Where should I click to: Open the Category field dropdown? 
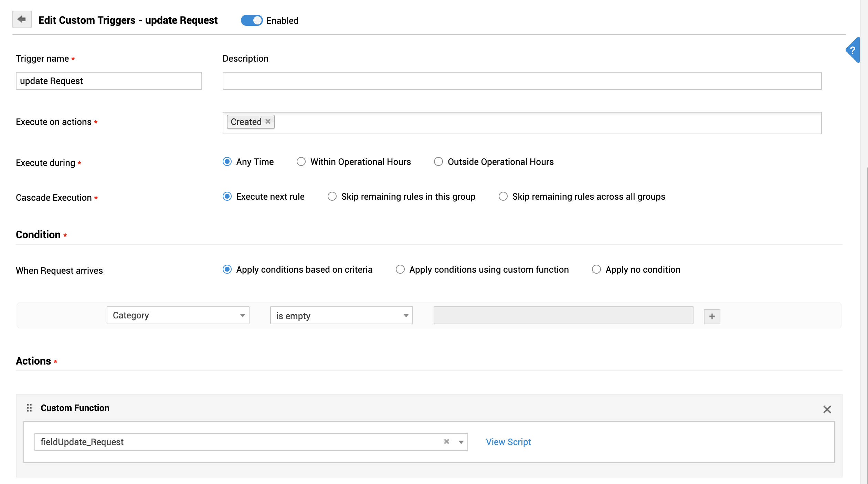[x=178, y=315]
